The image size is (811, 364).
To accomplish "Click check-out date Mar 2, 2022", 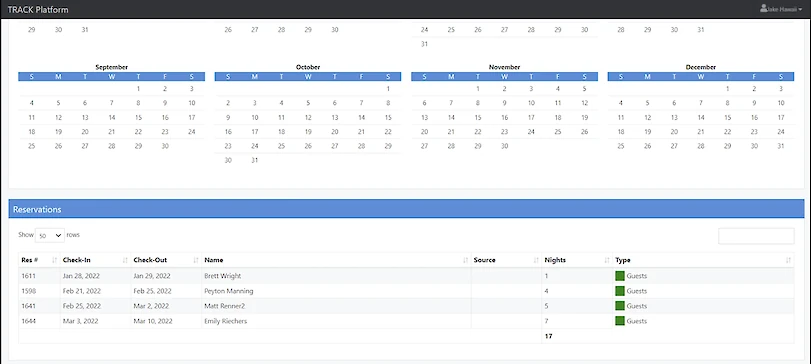I will click(151, 306).
